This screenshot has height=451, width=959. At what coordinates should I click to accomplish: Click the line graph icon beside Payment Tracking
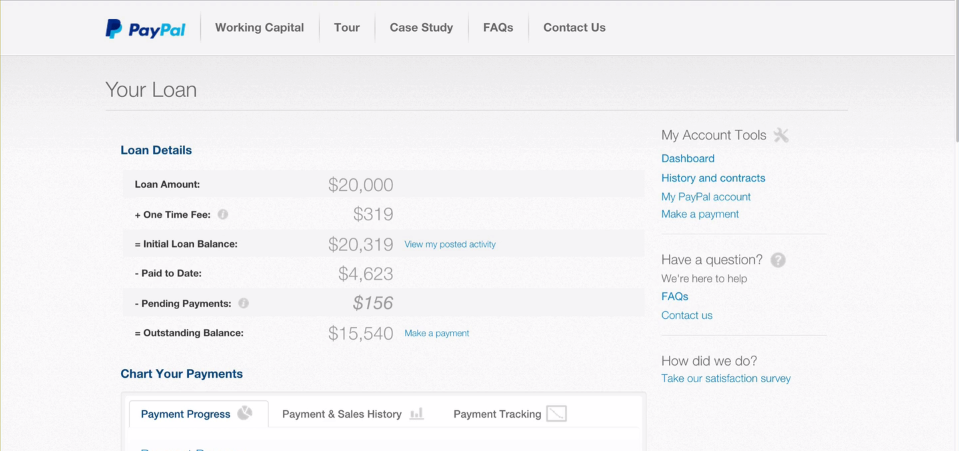coord(557,414)
